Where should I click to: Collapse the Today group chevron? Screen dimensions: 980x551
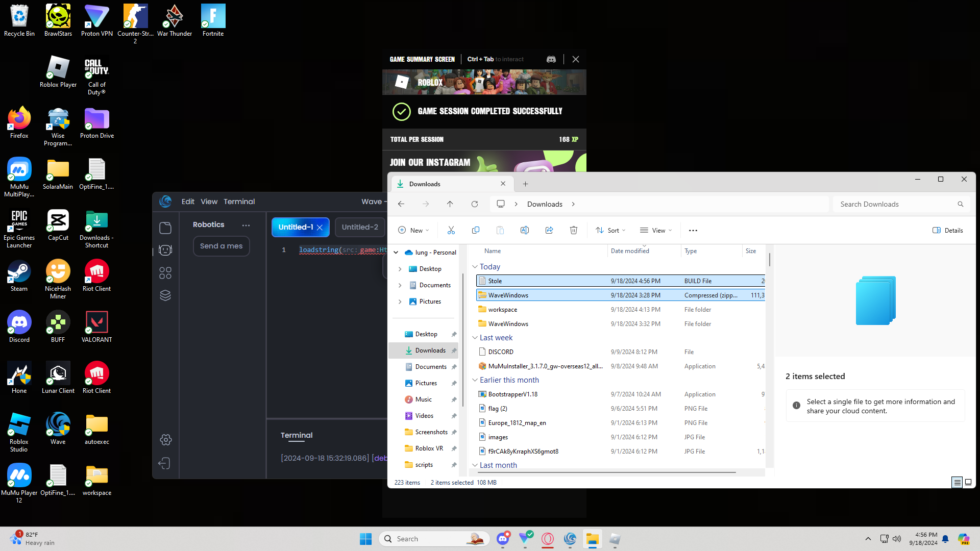pyautogui.click(x=475, y=267)
